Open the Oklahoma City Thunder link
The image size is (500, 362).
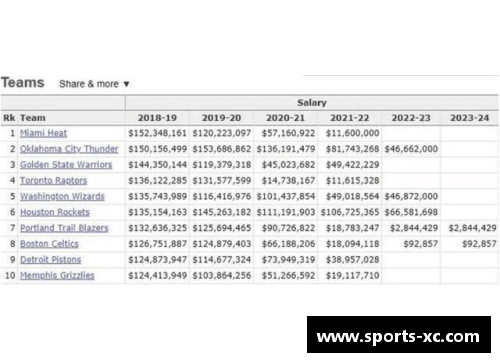[69, 149]
